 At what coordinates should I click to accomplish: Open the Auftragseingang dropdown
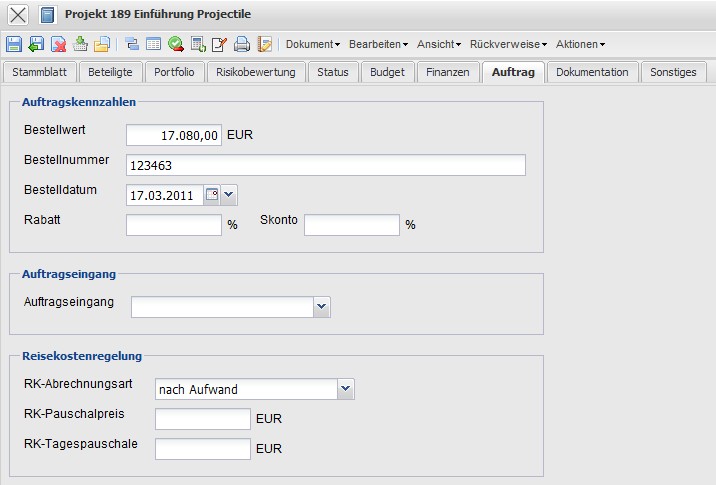click(x=321, y=306)
